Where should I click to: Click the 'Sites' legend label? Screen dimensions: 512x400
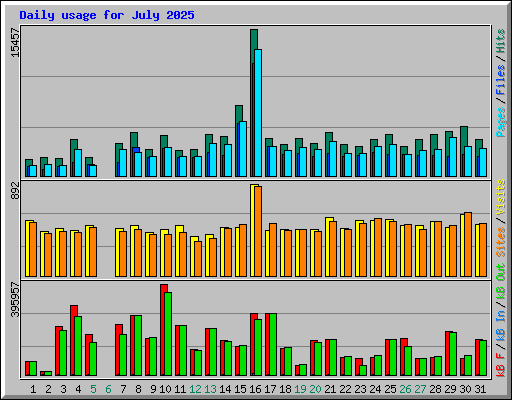point(500,242)
